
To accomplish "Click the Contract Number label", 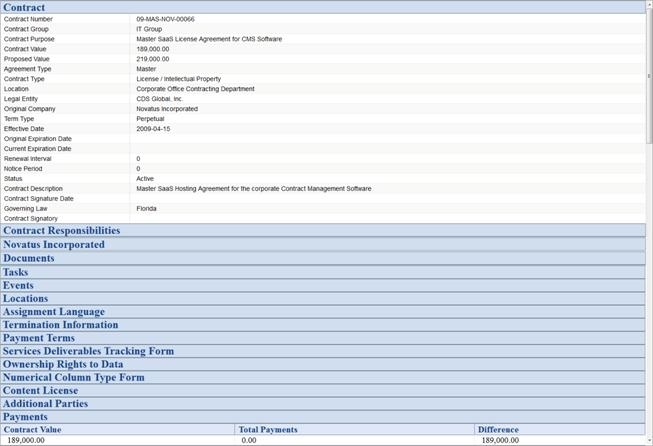I will pyautogui.click(x=28, y=19).
